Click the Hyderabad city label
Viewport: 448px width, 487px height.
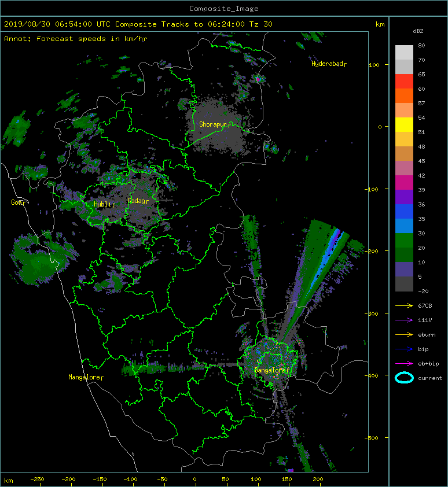click(x=329, y=64)
